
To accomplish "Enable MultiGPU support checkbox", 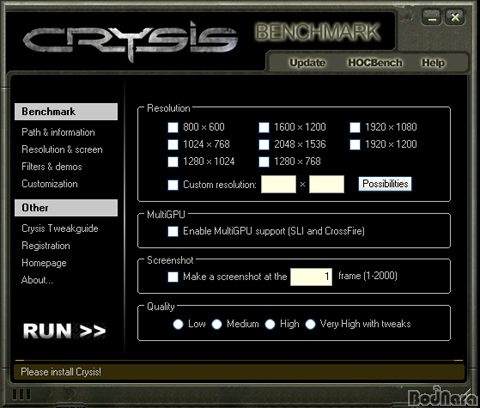I will coord(173,231).
